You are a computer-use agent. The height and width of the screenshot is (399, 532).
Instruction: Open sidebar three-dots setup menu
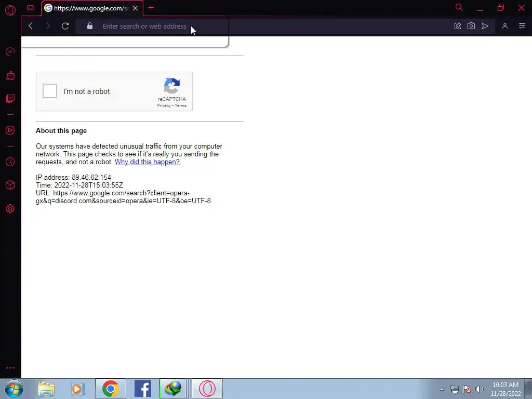[10, 368]
